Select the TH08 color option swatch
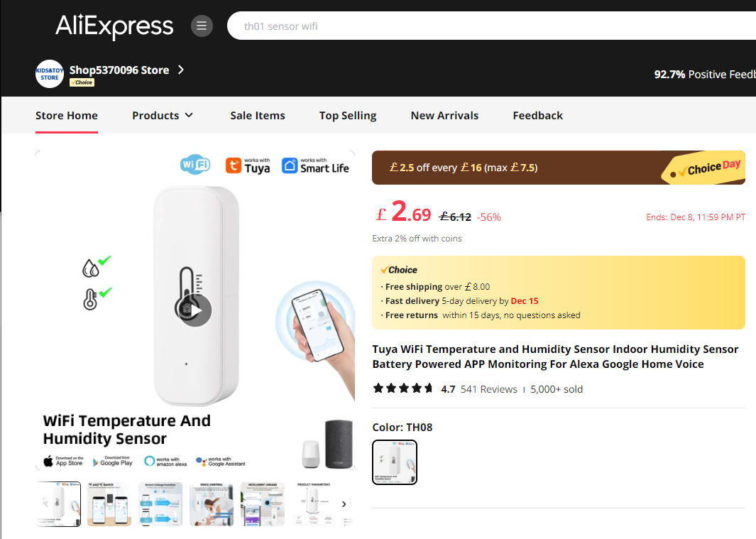Image resolution: width=756 pixels, height=539 pixels. tap(395, 462)
